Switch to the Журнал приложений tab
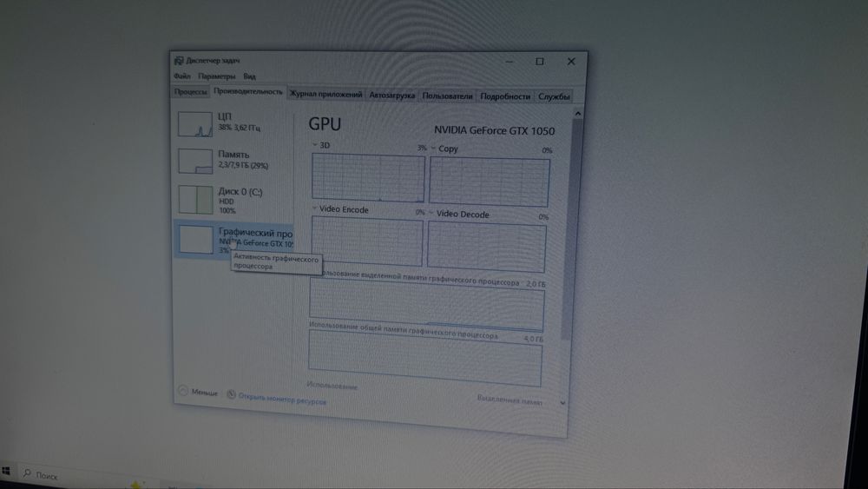Viewport: 868px width, 489px height. pyautogui.click(x=326, y=94)
